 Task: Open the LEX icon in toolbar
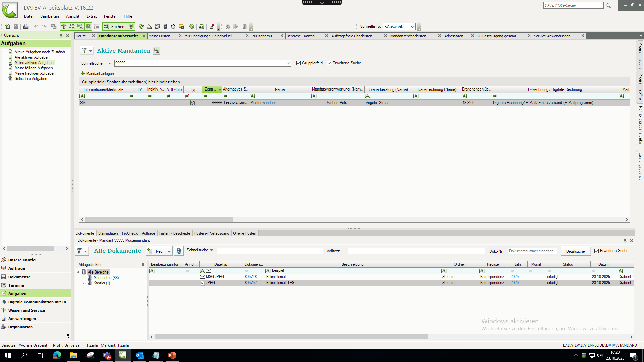[201, 26]
